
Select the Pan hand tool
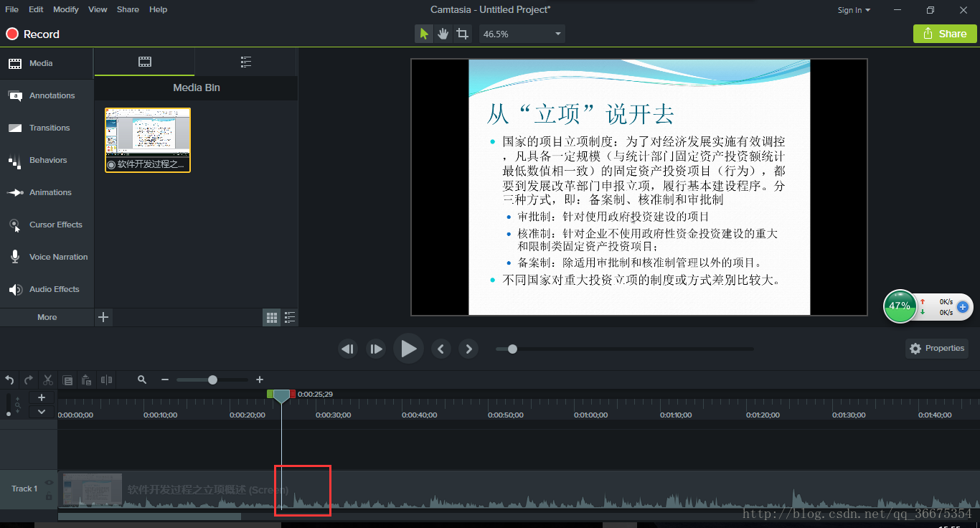coord(443,34)
